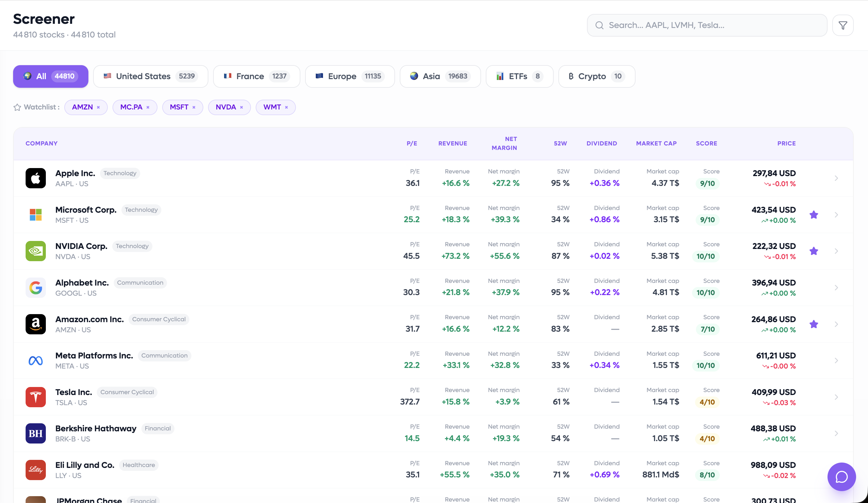The height and width of the screenshot is (503, 868).
Task: Open Tesla Inc. row chevron
Action: click(x=836, y=397)
